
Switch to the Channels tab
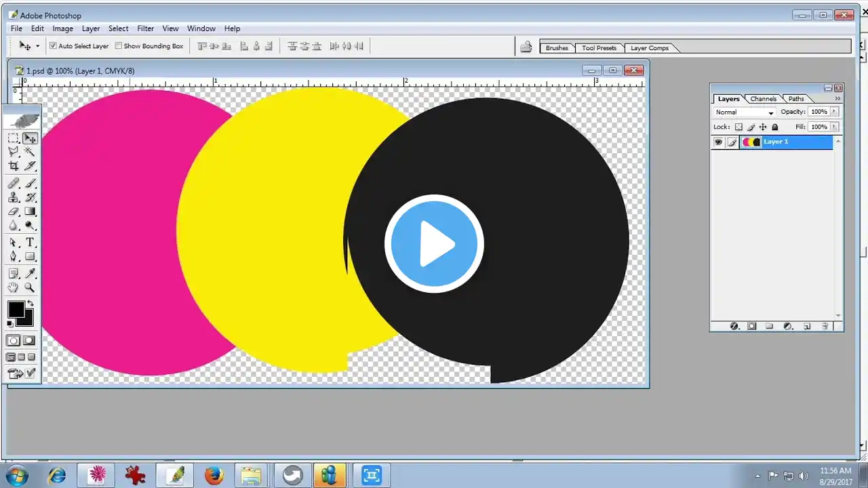pyautogui.click(x=763, y=99)
